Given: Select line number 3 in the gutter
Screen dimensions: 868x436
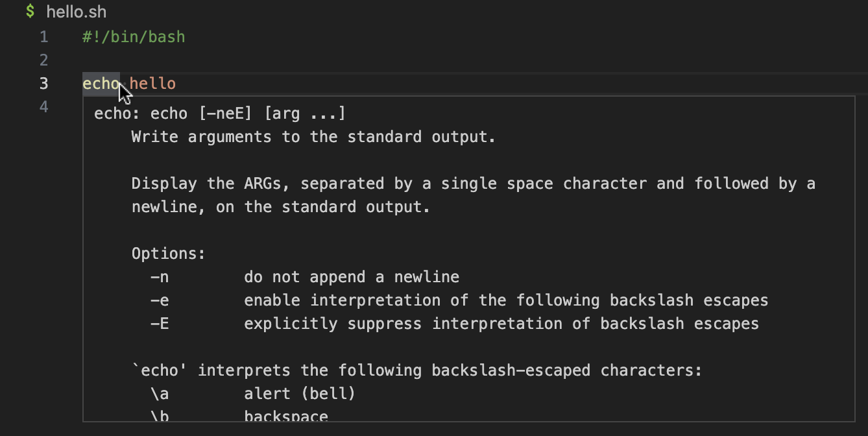Looking at the screenshot, I should coord(44,84).
